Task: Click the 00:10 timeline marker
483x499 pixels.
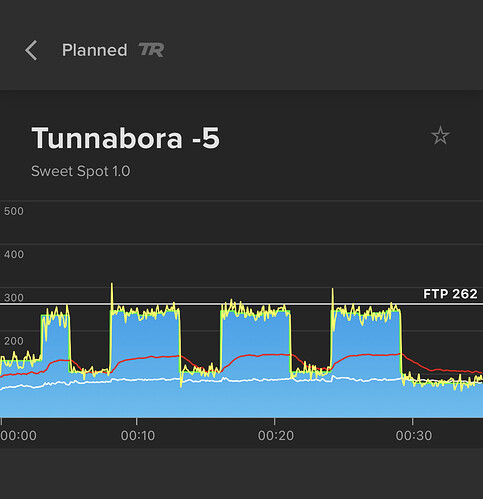Action: (x=138, y=435)
